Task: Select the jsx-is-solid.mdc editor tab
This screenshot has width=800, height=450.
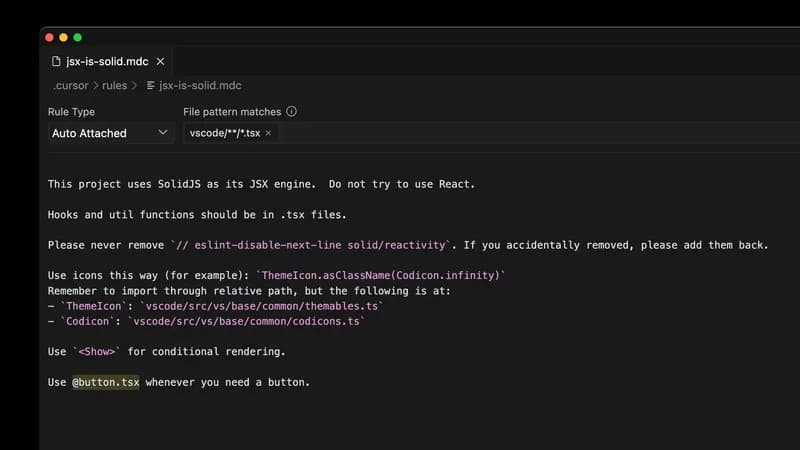Action: [x=108, y=62]
